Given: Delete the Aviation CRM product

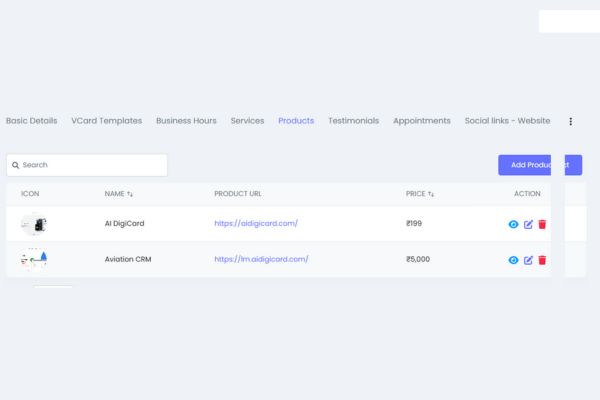Looking at the screenshot, I should point(542,260).
